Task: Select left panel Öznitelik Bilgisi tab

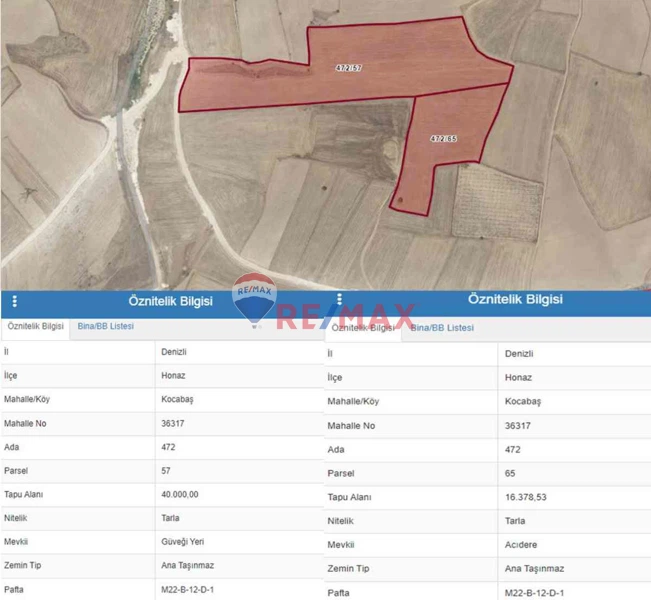Action: (x=35, y=326)
